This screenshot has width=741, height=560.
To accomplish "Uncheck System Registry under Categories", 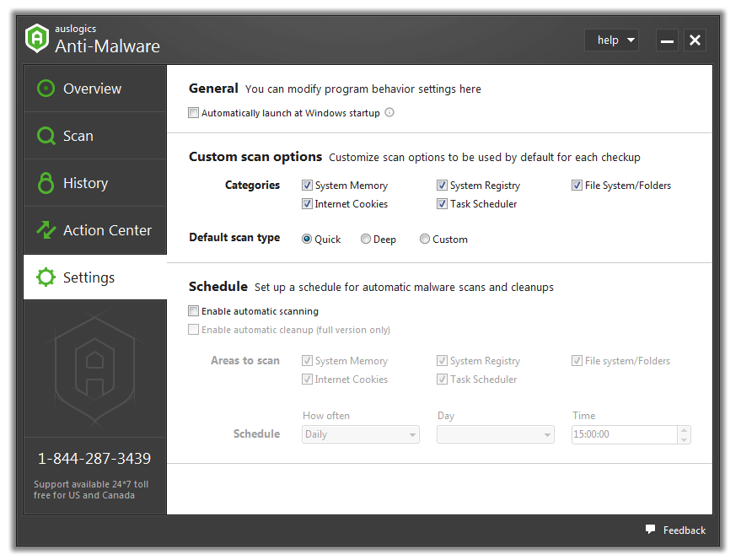I will coord(442,185).
